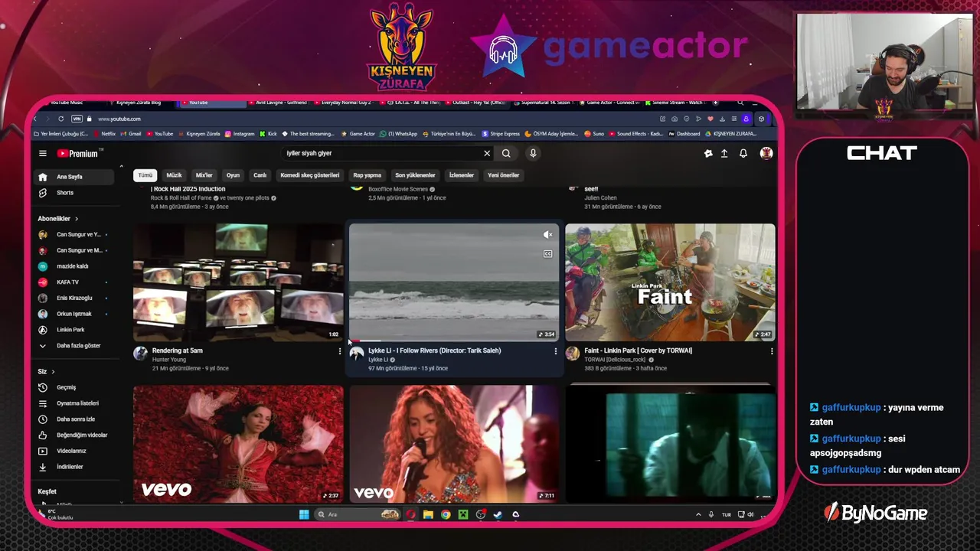Screen dimensions: 980x551
Task: Select the Müzik filter chip
Action: point(175,175)
